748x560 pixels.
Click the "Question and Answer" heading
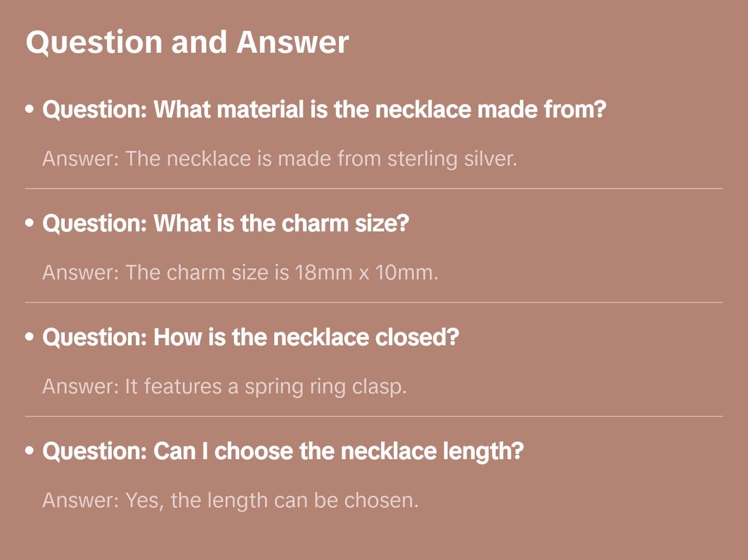[x=187, y=42]
